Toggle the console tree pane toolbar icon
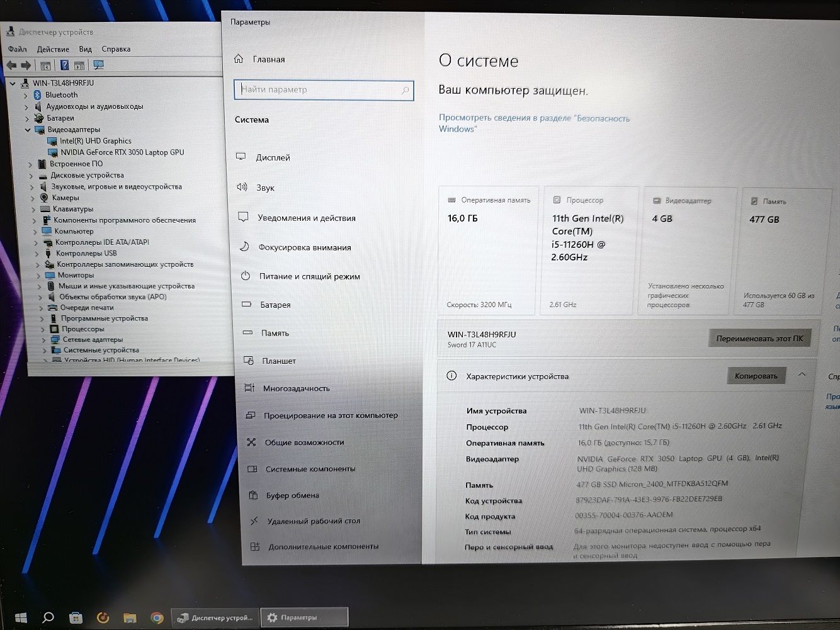The image size is (840, 630). pos(45,65)
